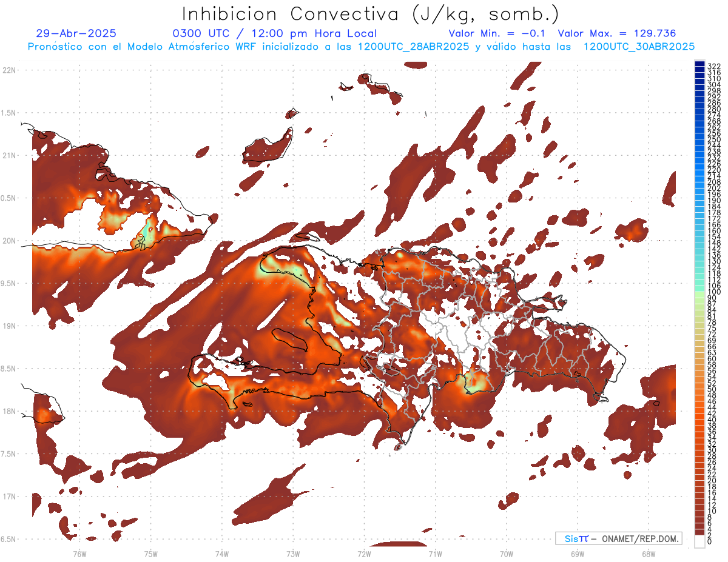The image size is (728, 562).
Task: Click the 'Valor Max. = 129.736' text
Action: 616,33
